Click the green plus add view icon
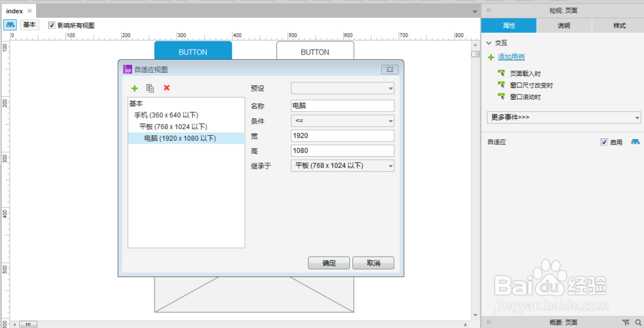The height and width of the screenshot is (328, 644). click(x=135, y=88)
